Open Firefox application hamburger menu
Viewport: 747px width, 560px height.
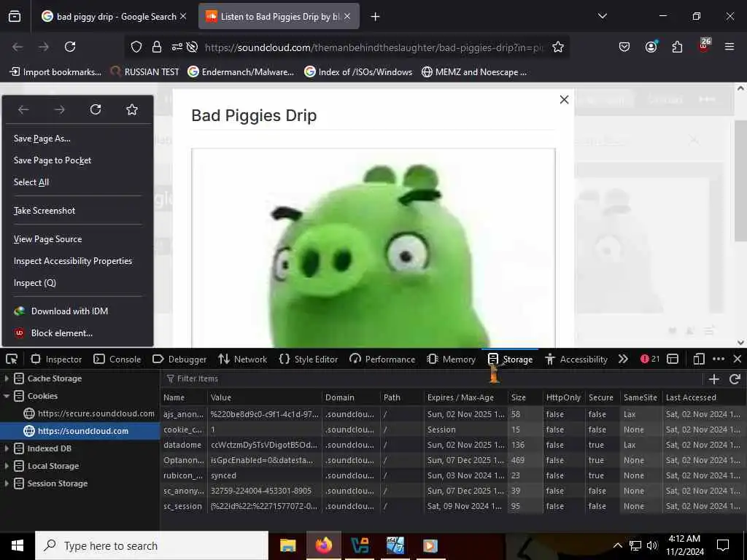[729, 47]
